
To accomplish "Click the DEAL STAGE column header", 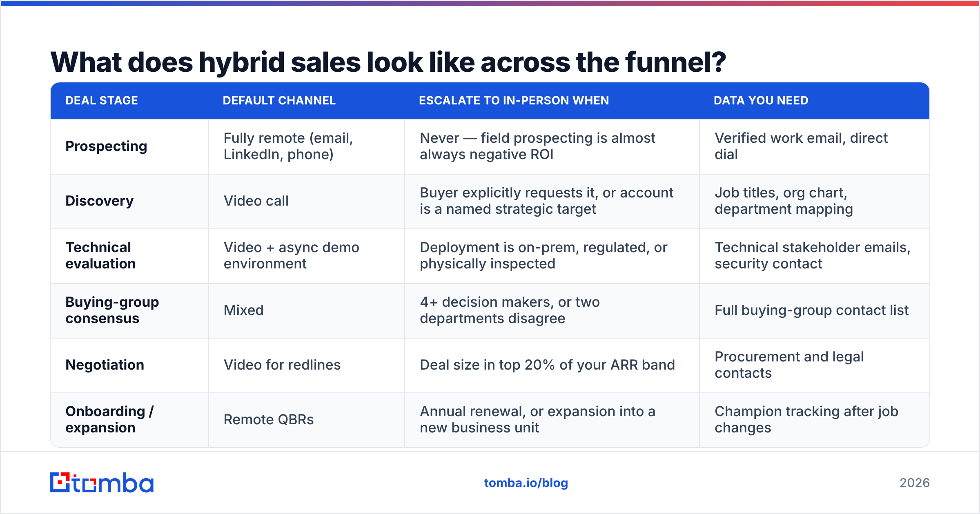I will pos(102,100).
